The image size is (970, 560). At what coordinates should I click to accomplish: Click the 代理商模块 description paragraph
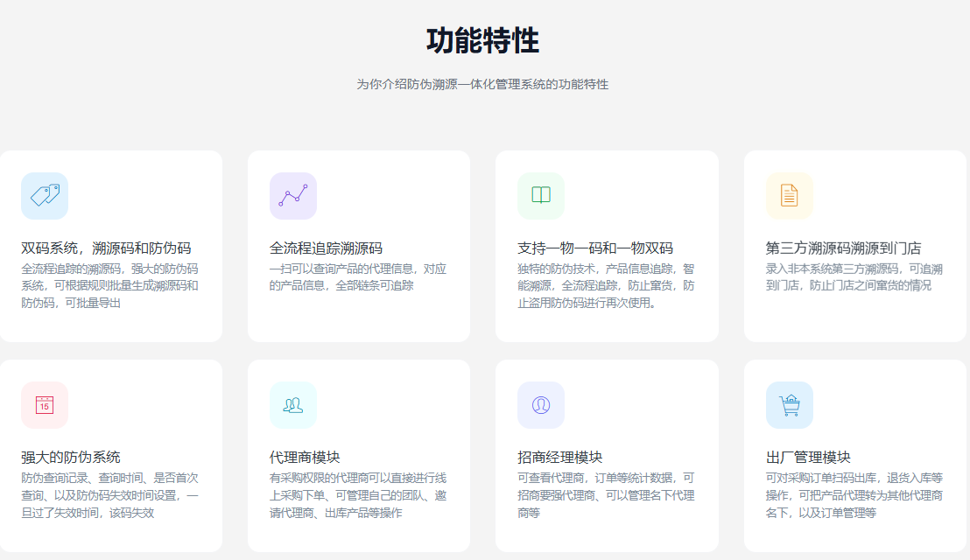pyautogui.click(x=358, y=495)
